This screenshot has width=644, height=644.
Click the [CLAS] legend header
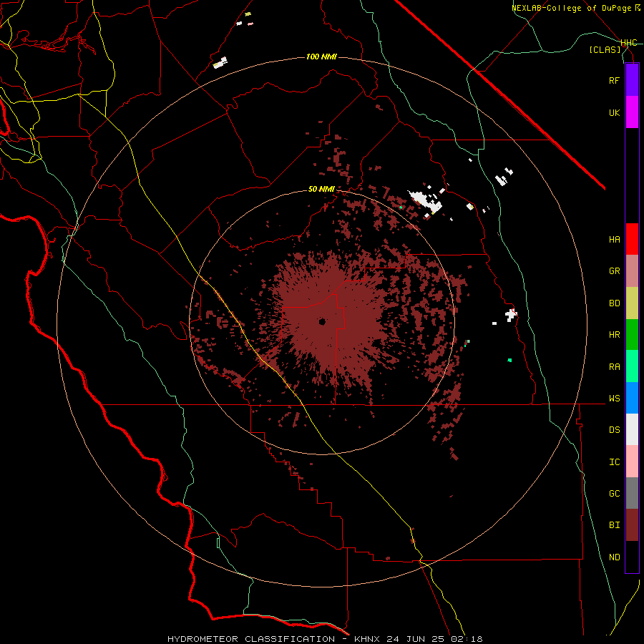point(605,49)
